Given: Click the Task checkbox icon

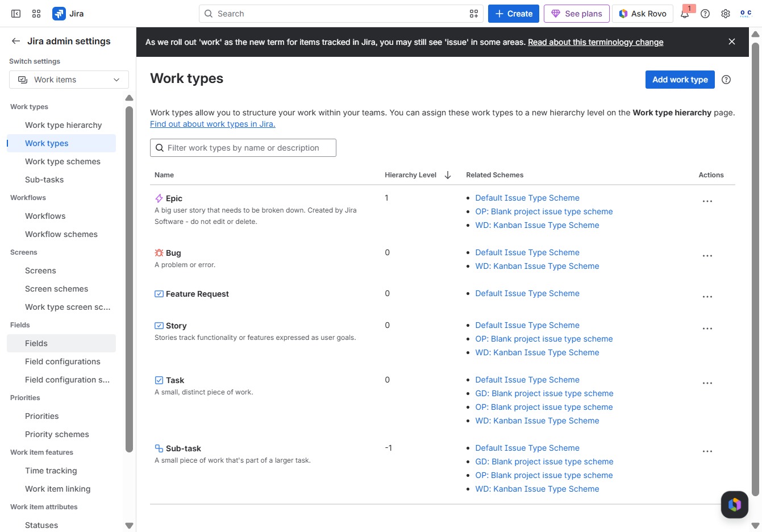Looking at the screenshot, I should click(159, 380).
